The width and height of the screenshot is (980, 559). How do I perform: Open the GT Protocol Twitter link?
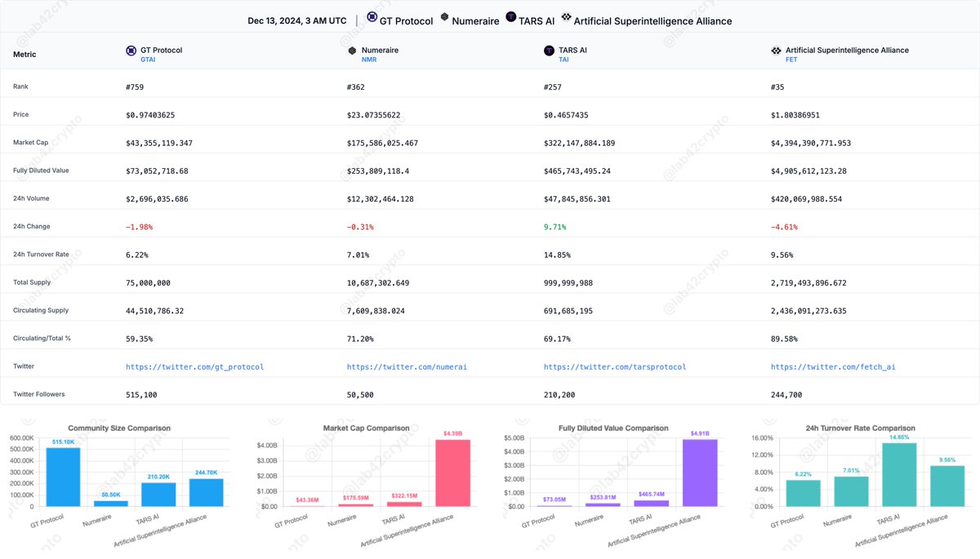point(194,367)
